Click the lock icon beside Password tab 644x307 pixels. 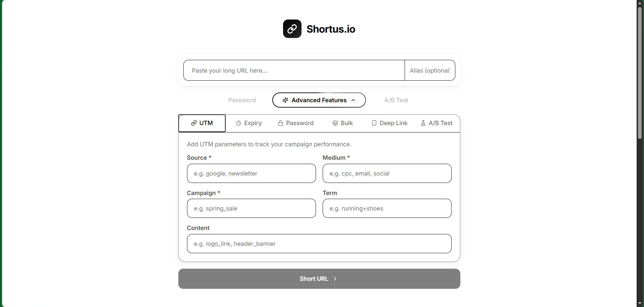point(281,123)
